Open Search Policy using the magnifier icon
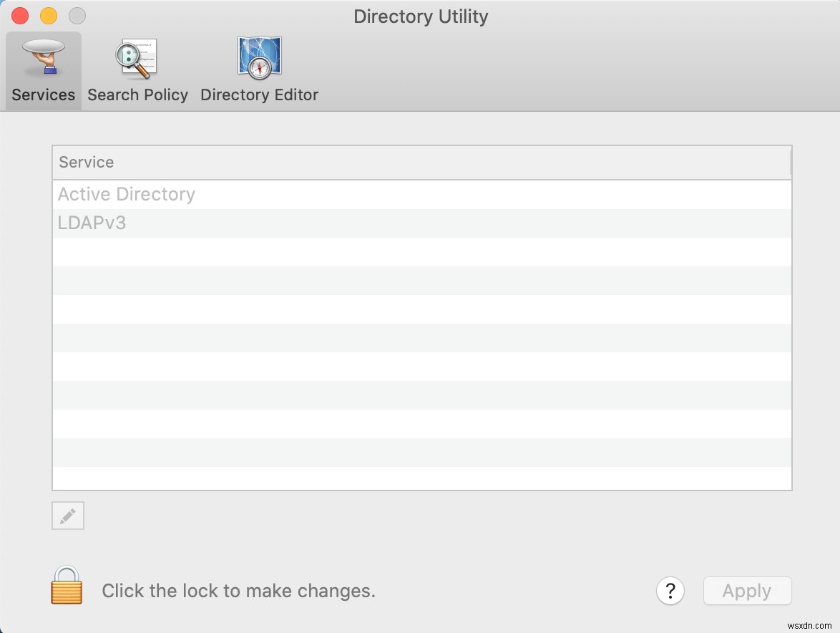The image size is (840, 633). [x=137, y=57]
